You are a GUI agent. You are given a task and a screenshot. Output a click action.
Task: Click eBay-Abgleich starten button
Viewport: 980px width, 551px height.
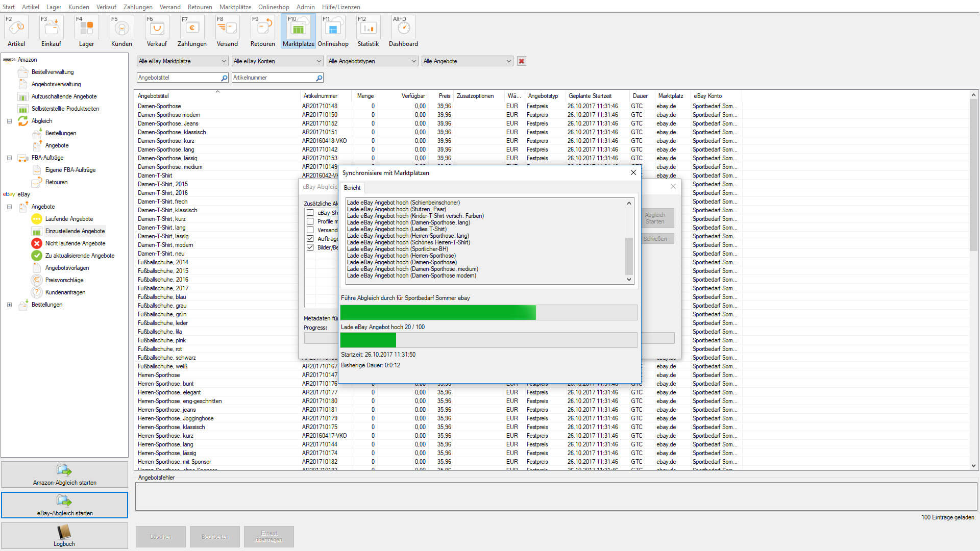[x=64, y=505]
